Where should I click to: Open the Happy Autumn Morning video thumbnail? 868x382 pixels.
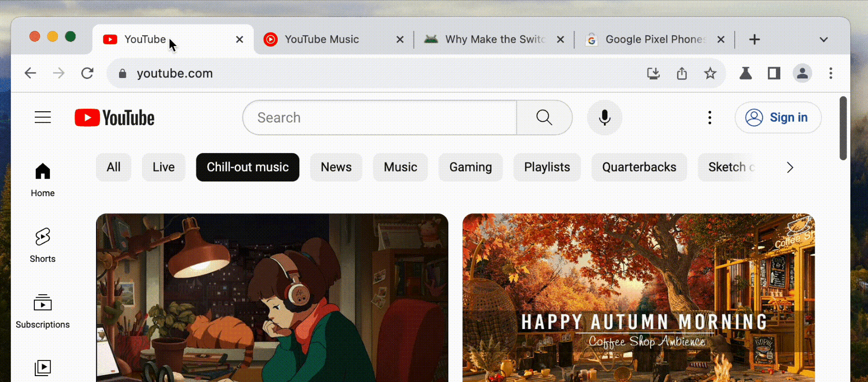click(x=639, y=298)
